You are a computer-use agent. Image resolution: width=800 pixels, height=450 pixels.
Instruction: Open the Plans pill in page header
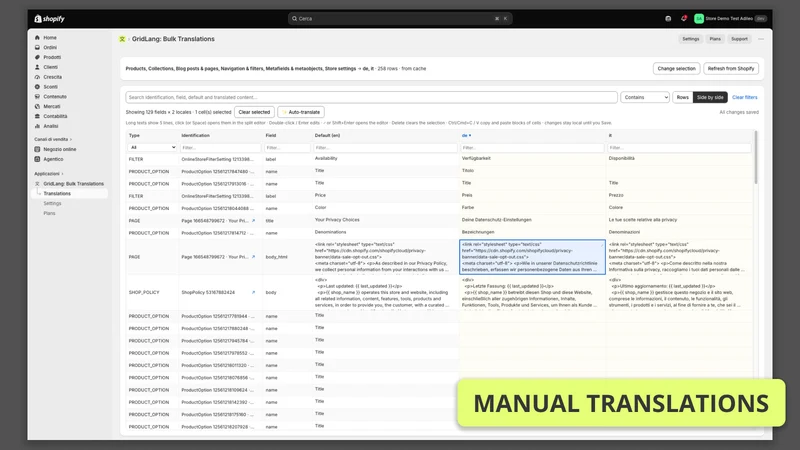715,39
